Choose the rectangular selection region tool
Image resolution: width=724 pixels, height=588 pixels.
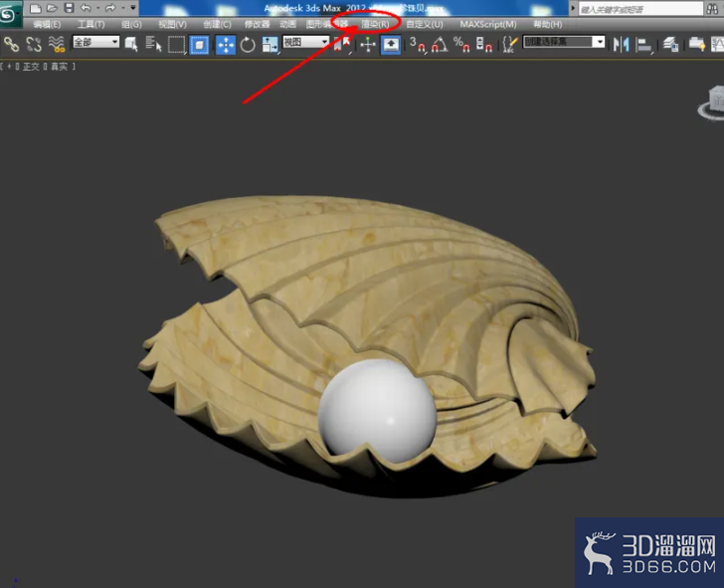coord(176,45)
